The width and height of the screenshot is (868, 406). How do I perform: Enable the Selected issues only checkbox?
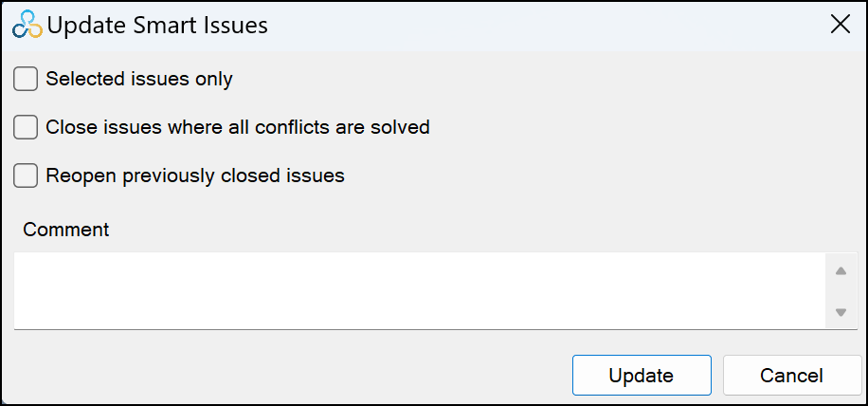click(26, 79)
